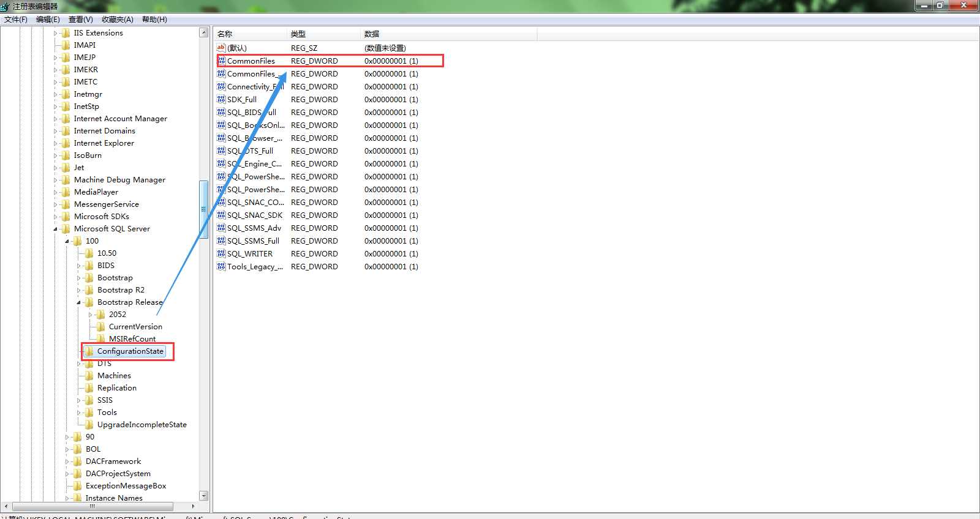Select the MSIRefCount key
The image size is (980, 519).
(x=132, y=339)
